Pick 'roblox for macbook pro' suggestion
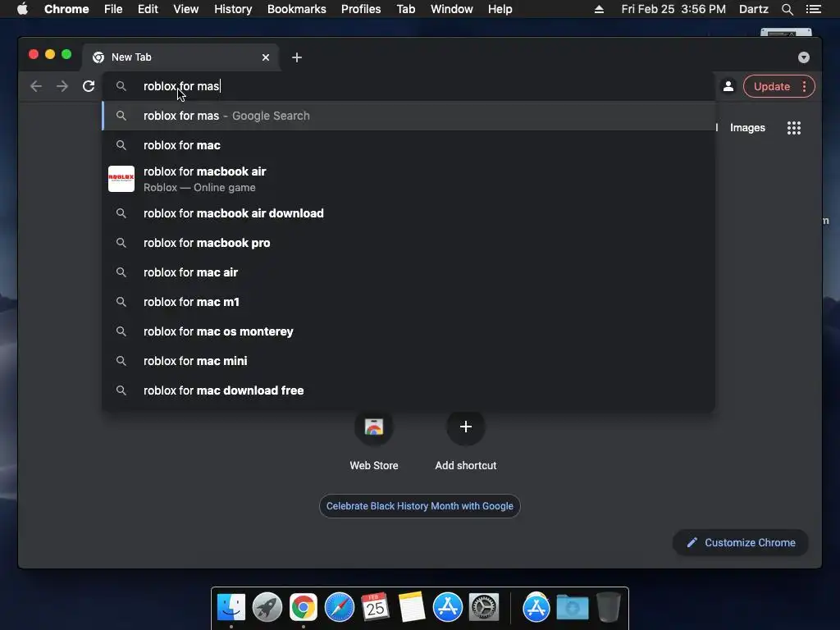The width and height of the screenshot is (840, 630). click(409, 243)
